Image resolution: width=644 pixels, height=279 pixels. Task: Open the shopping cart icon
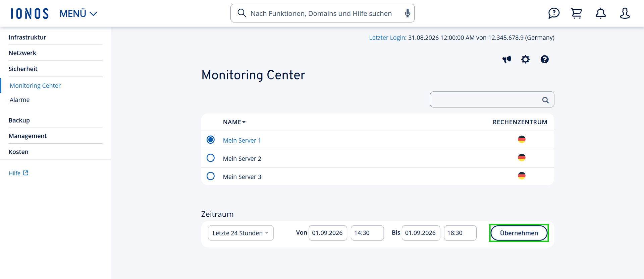(577, 13)
